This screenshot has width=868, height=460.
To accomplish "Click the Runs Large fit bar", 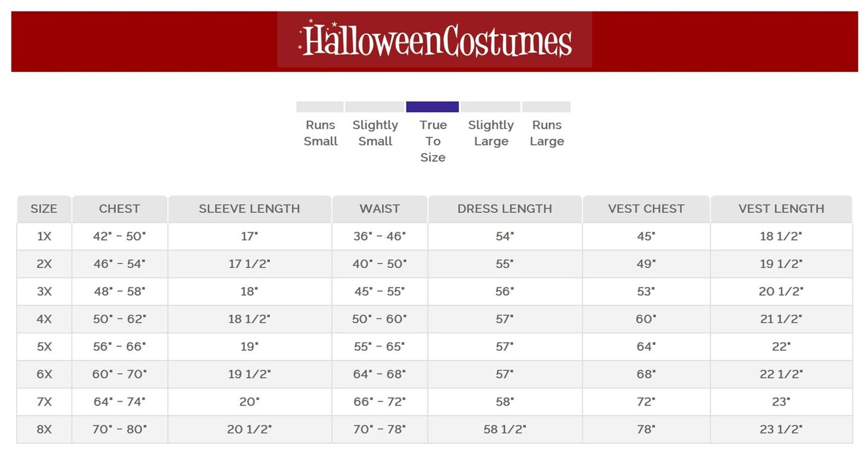I will (x=546, y=107).
